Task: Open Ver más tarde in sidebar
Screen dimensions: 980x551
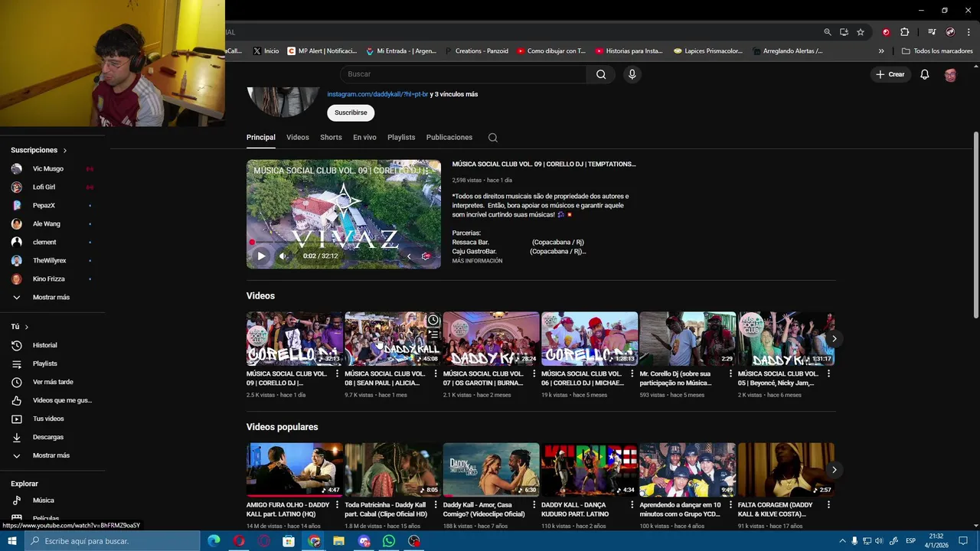Action: pyautogui.click(x=52, y=382)
